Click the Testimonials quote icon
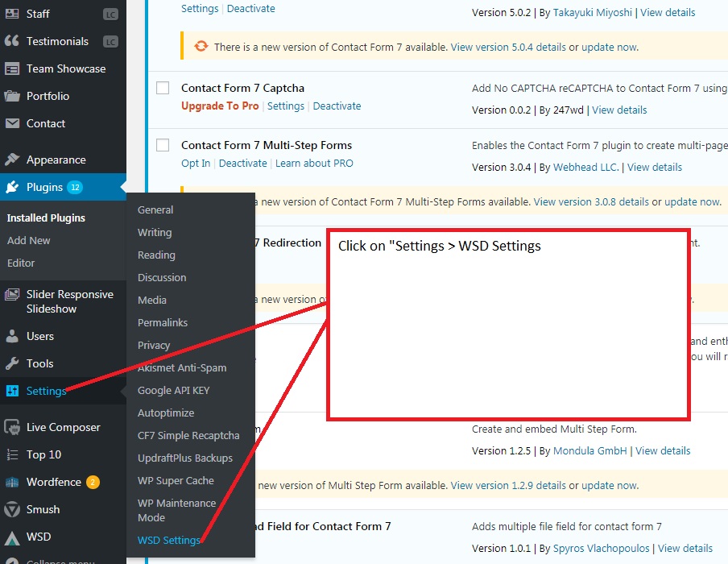 click(x=11, y=41)
